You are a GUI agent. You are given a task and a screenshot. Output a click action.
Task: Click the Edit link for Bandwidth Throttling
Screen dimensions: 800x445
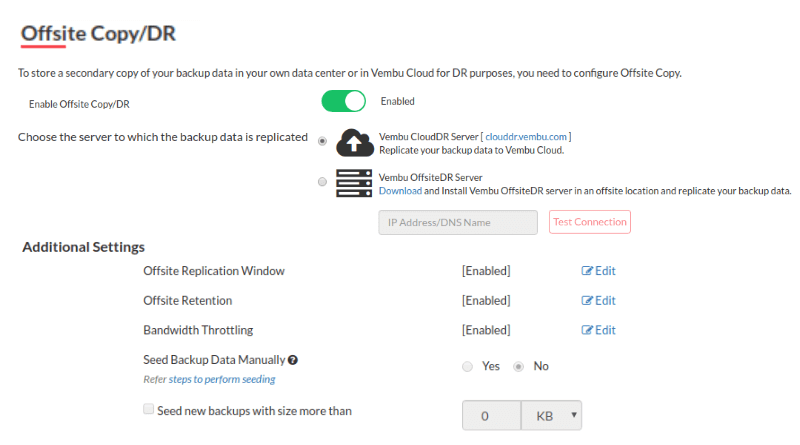point(598,330)
